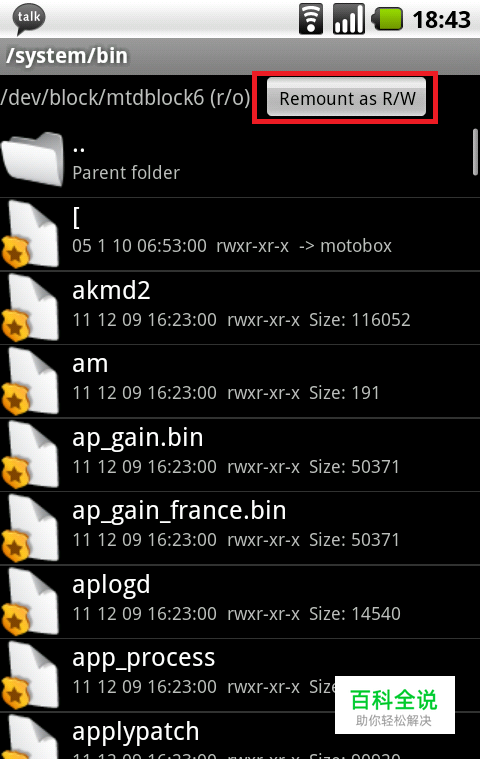The image size is (480, 759).
Task: Open the ap_gain_france.bin entry name
Action: 179,512
